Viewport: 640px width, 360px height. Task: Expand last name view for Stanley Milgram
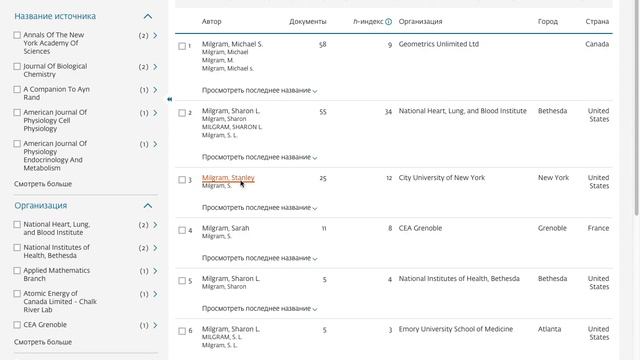(x=260, y=208)
